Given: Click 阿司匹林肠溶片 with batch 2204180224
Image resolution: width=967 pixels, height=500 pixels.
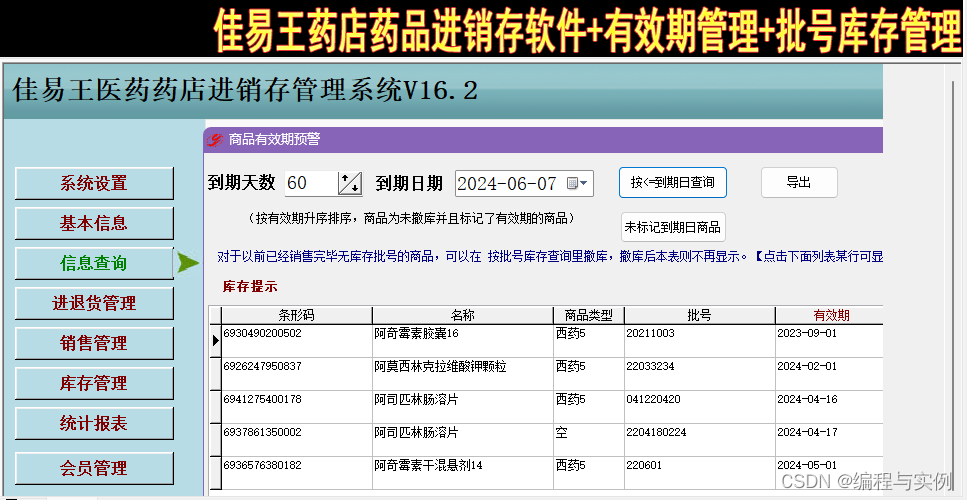Looking at the screenshot, I should [463, 440].
